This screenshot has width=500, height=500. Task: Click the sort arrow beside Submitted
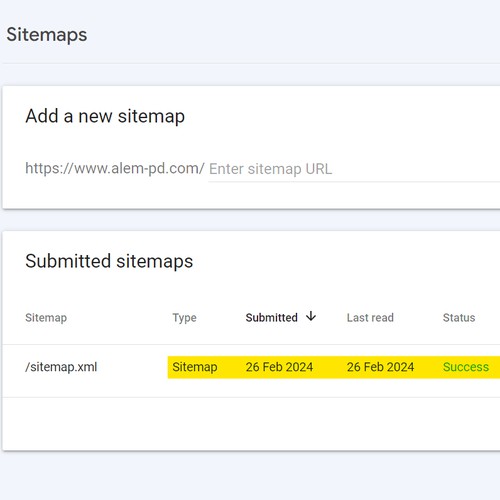click(311, 316)
